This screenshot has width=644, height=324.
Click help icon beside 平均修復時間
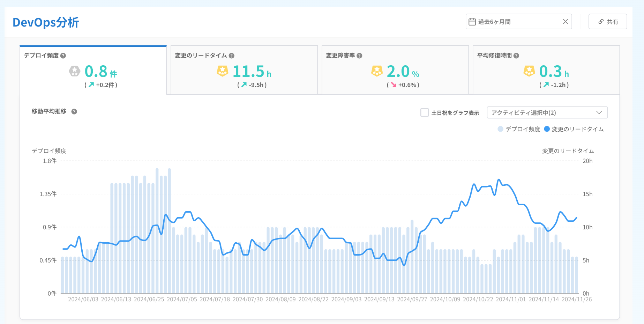(x=516, y=56)
